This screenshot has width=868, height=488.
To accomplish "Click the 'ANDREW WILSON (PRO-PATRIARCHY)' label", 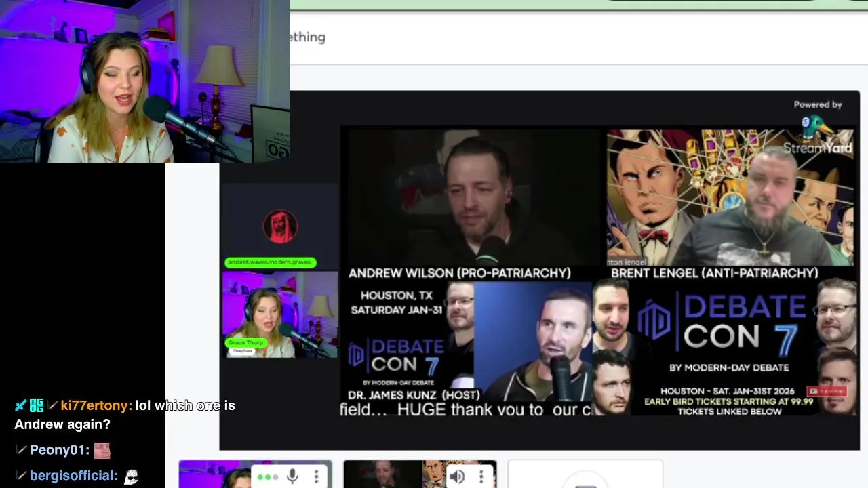I will [x=459, y=273].
